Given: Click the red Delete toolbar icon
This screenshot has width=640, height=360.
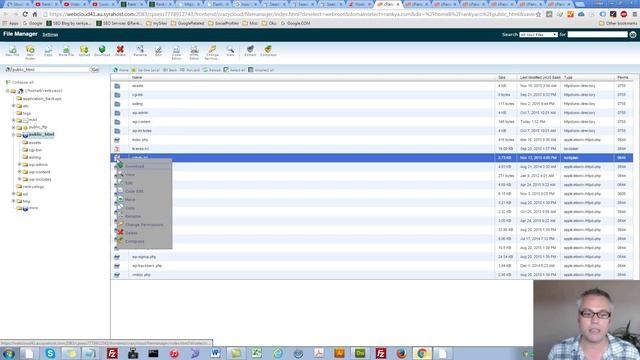Looking at the screenshot, I should [120, 51].
